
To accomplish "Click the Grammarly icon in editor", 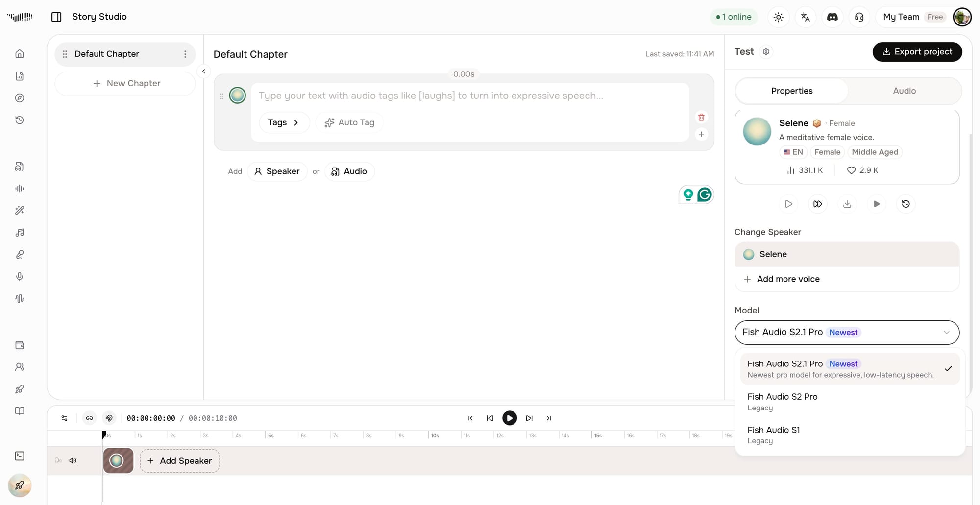I will 705,195.
